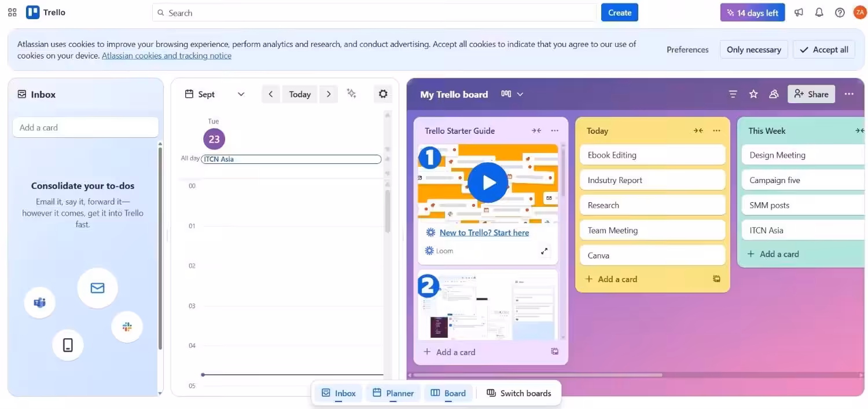The image size is (868, 409).
Task: Click the Microsoft Teams icon in Inbox
Action: [39, 302]
